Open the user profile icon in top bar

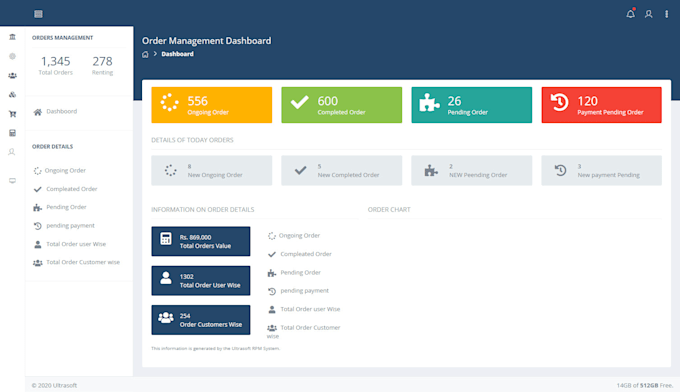coord(648,14)
